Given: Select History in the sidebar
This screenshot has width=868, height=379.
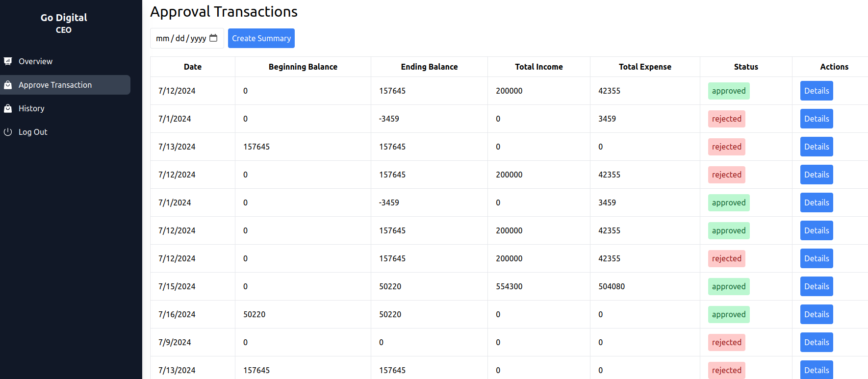Looking at the screenshot, I should point(31,108).
